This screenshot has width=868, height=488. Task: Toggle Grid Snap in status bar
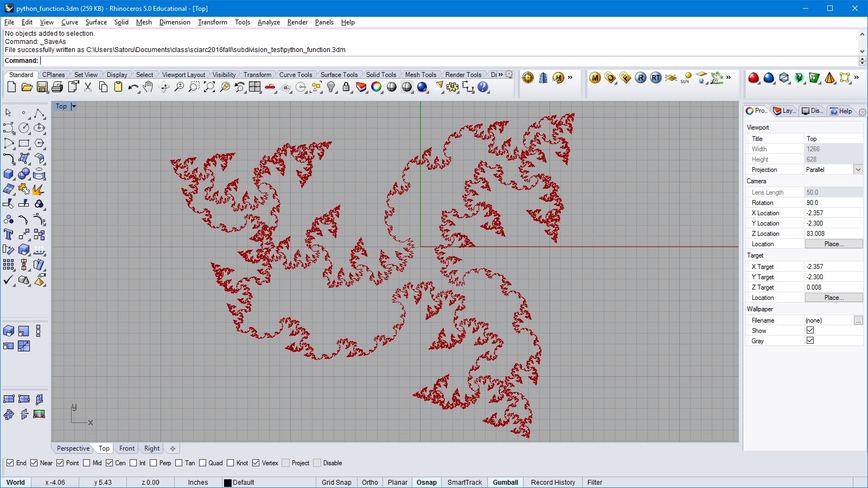point(336,482)
